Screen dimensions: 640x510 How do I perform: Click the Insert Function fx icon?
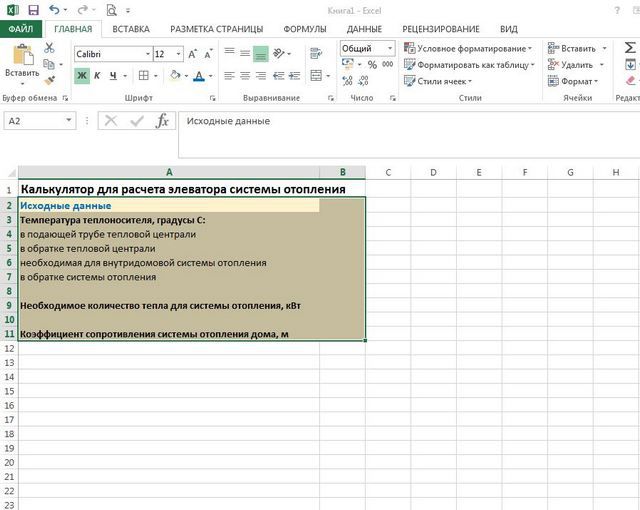162,120
